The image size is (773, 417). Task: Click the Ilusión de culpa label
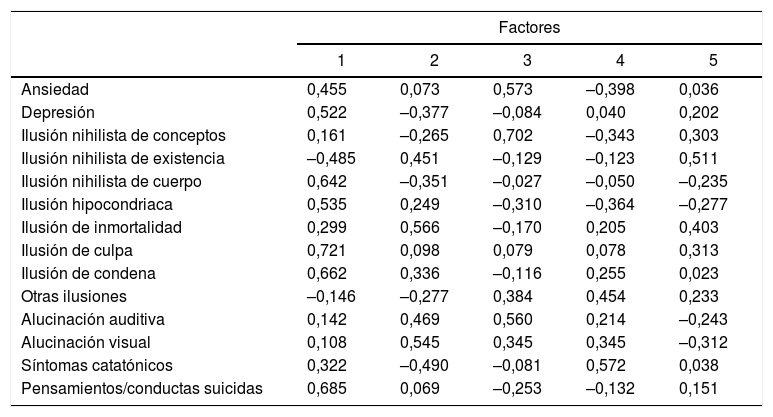(76, 250)
